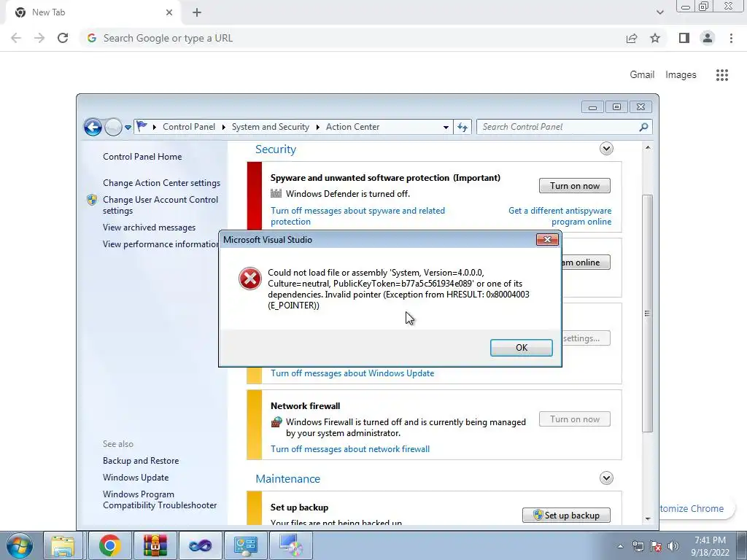Open the Windows Start menu

[19, 545]
